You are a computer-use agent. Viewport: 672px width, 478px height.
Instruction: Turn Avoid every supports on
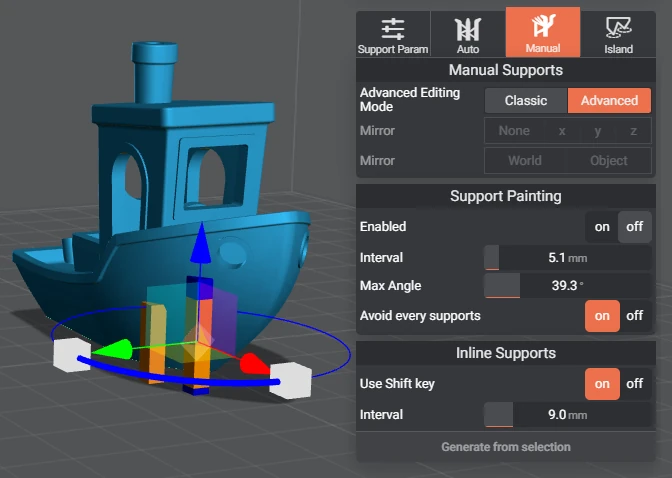(602, 316)
